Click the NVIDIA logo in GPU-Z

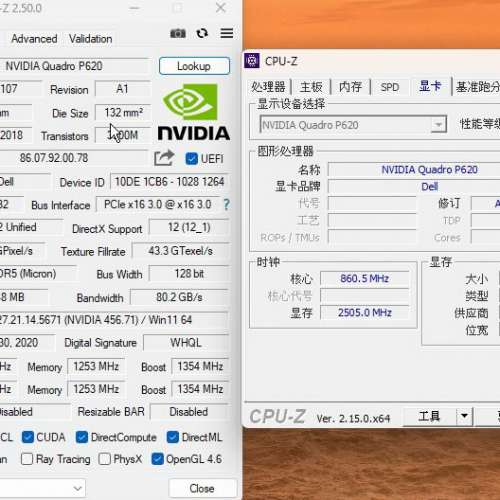[x=194, y=112]
